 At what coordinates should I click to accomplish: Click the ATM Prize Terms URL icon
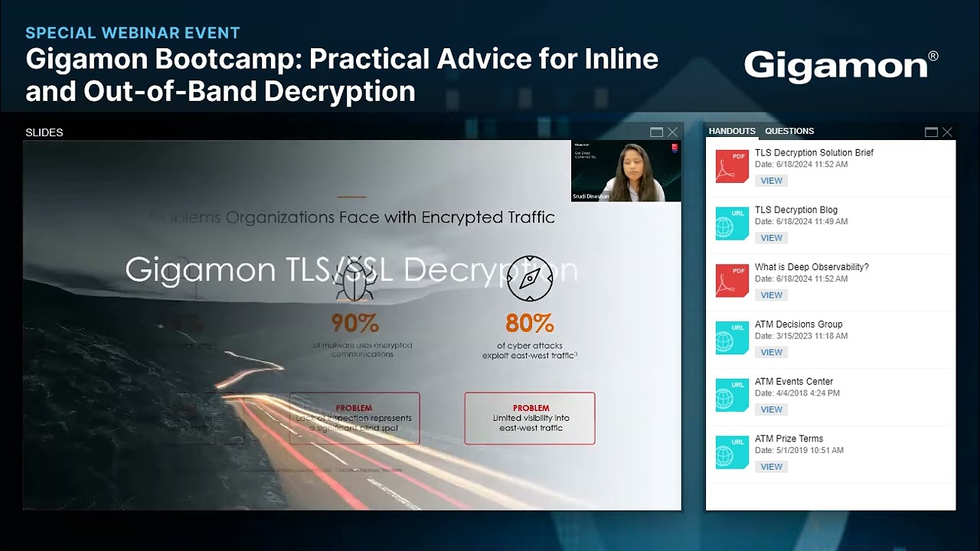click(732, 452)
